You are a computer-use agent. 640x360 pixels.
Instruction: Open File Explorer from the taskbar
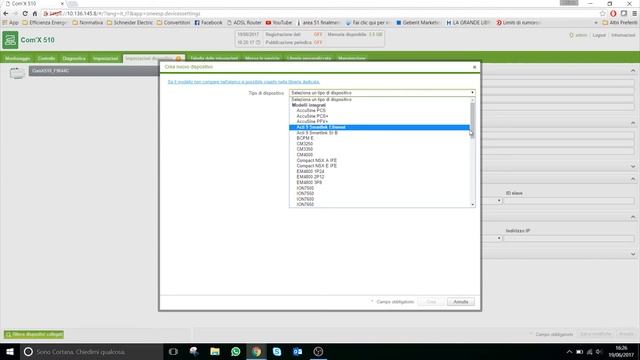tap(215, 351)
